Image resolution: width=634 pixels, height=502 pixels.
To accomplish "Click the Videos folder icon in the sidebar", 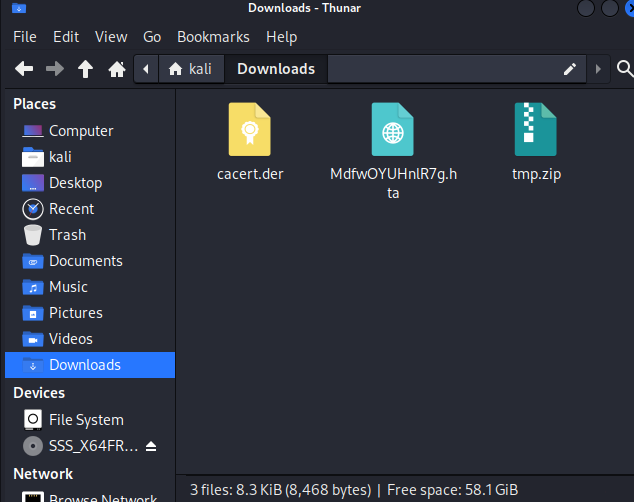I will click(33, 339).
